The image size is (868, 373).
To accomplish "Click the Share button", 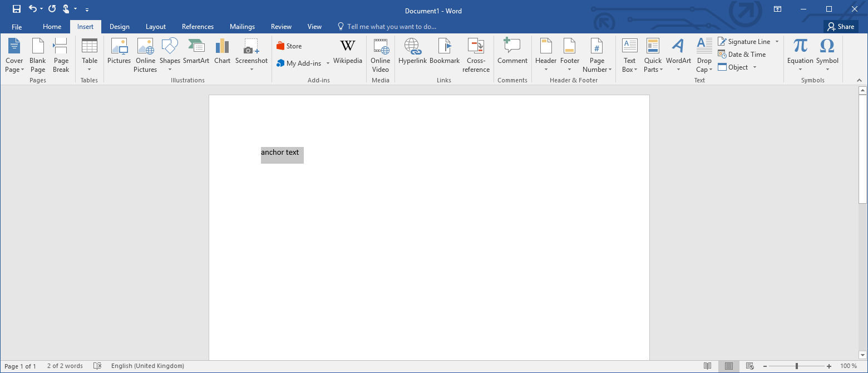I will point(841,26).
